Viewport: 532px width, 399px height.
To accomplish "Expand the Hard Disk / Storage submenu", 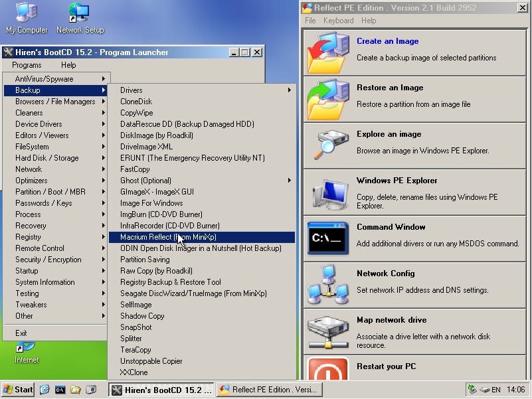I will 56,158.
